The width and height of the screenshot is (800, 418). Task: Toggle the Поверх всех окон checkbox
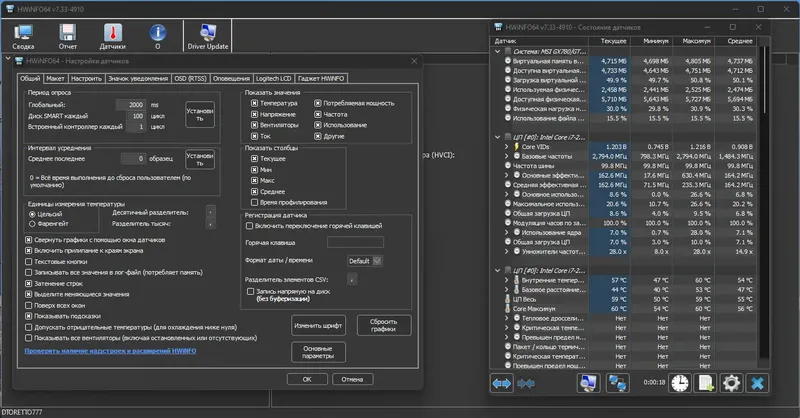pyautogui.click(x=29, y=305)
